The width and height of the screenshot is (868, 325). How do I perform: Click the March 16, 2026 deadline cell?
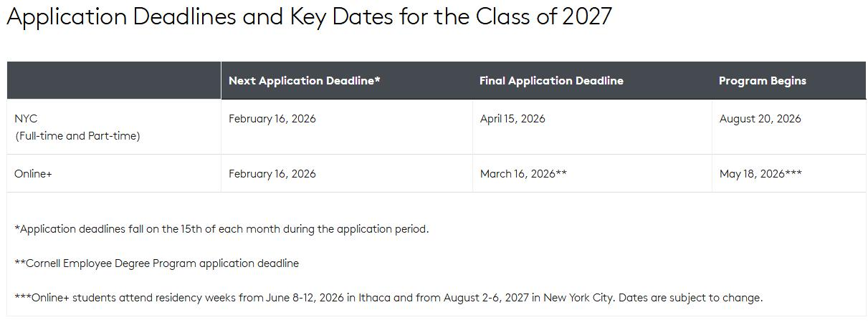523,174
